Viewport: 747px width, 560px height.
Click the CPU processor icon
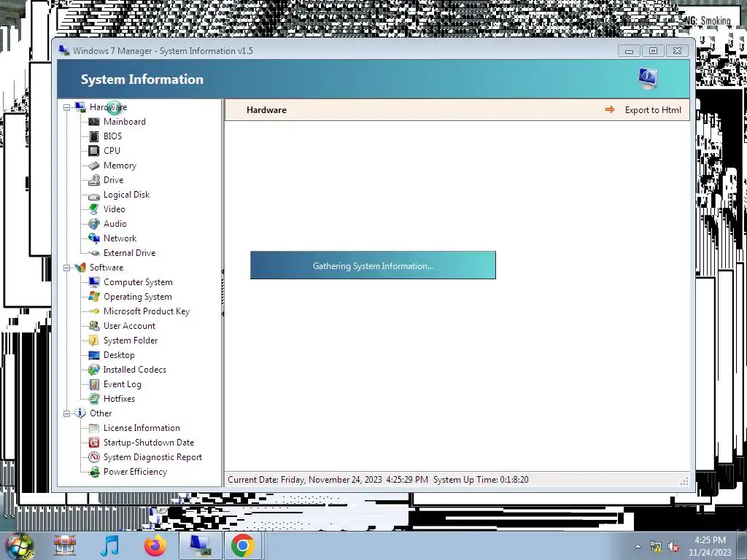point(94,151)
